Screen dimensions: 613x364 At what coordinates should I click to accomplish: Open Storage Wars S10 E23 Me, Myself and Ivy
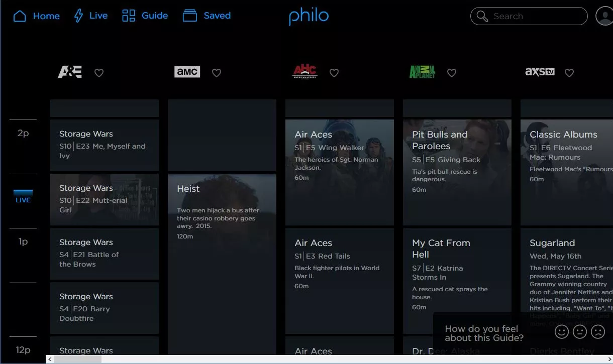[x=105, y=145]
